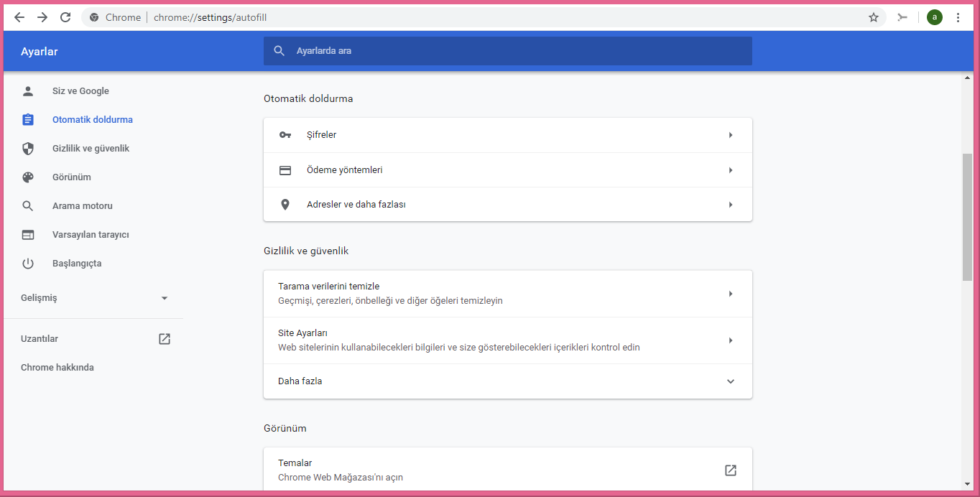
Task: Click the Ödeme yöntemleri card icon
Action: point(285,169)
